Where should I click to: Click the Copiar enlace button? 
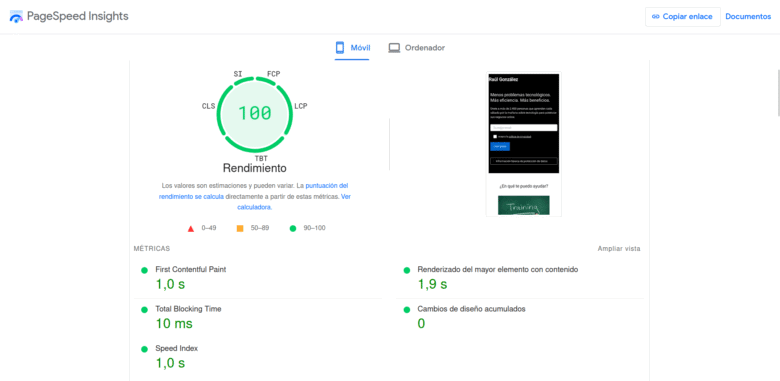[x=682, y=16]
